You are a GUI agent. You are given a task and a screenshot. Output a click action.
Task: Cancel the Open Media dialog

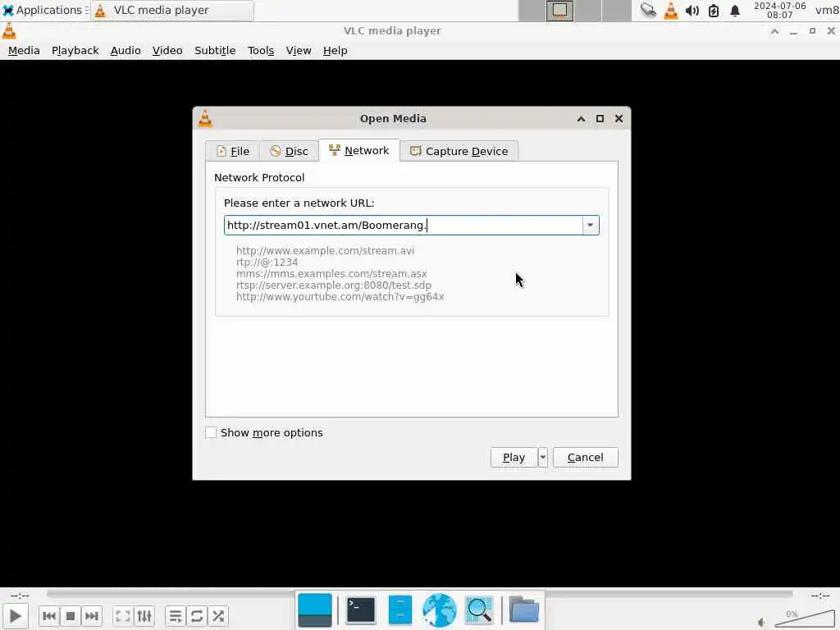pos(586,458)
